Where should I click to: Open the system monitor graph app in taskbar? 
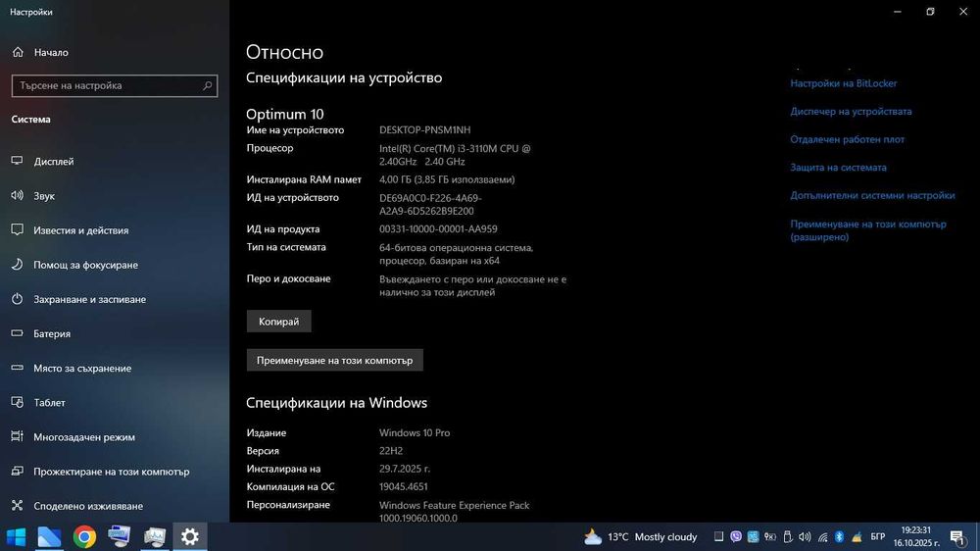[x=155, y=536]
